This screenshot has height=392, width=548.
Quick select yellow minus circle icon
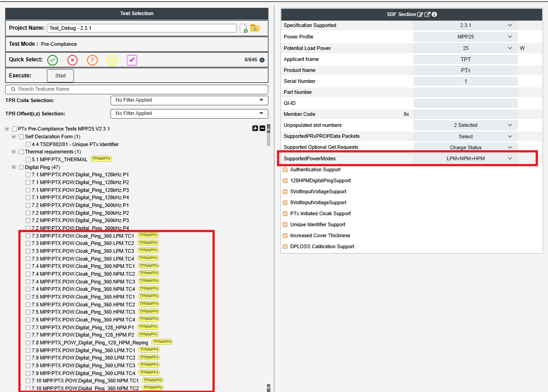click(x=112, y=60)
